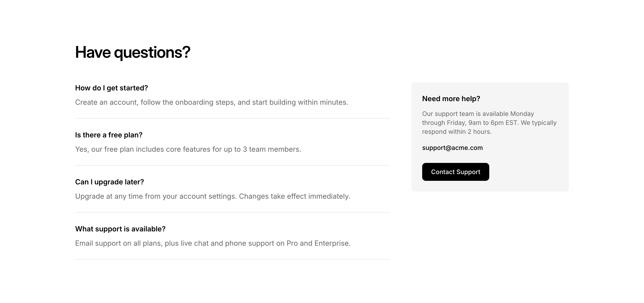Expand the "Is there a free plan?" question

click(x=109, y=135)
